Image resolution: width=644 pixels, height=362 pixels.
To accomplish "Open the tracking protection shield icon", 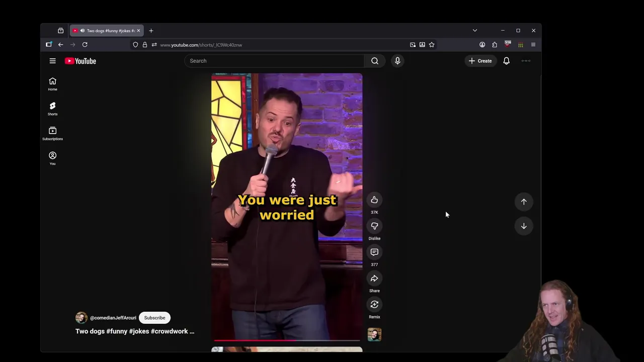I will coord(135,45).
